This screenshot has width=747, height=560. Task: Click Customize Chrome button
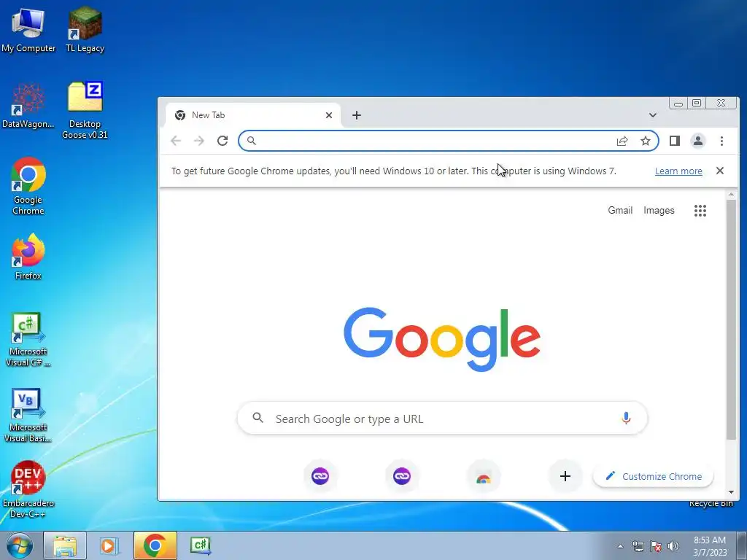[x=653, y=476]
